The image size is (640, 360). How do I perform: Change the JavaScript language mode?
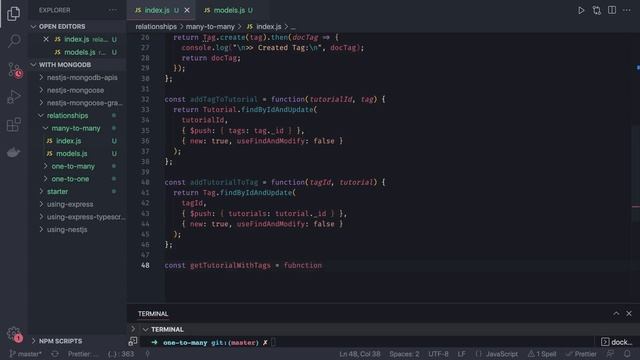(x=497, y=354)
